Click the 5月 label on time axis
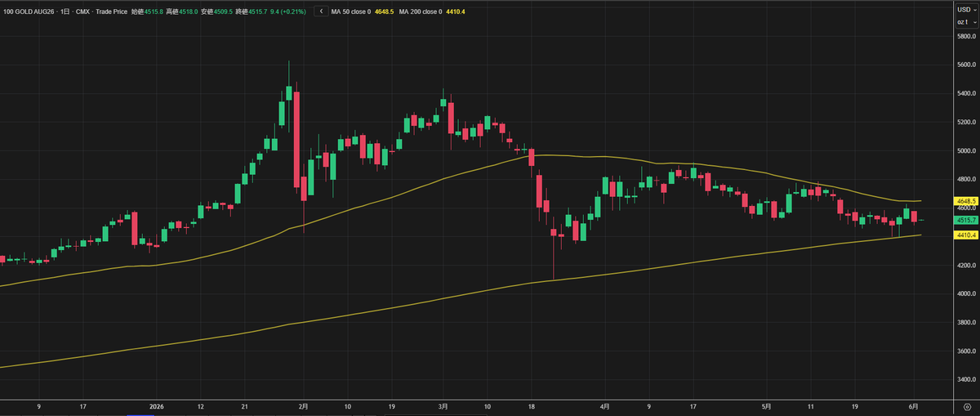 click(x=765, y=406)
